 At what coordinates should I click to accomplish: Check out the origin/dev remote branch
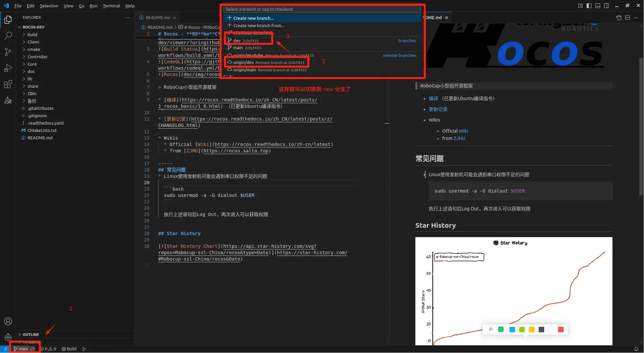pyautogui.click(x=322, y=63)
